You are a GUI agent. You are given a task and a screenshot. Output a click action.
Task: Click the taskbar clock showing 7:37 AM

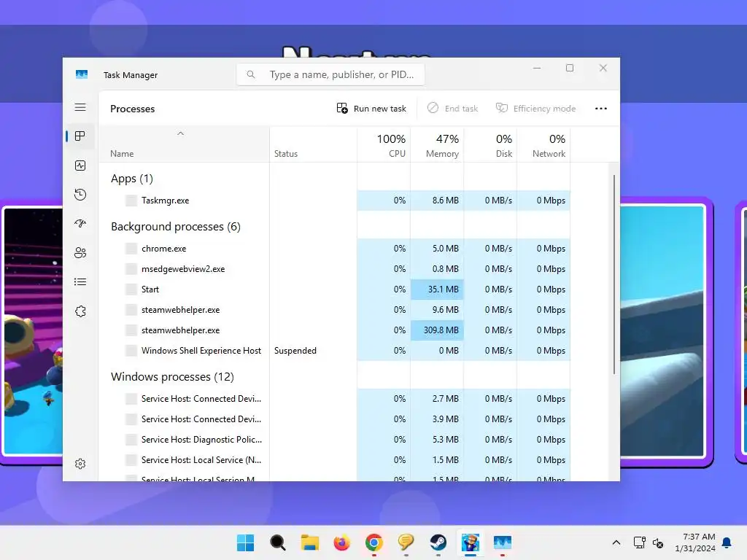[x=695, y=542]
